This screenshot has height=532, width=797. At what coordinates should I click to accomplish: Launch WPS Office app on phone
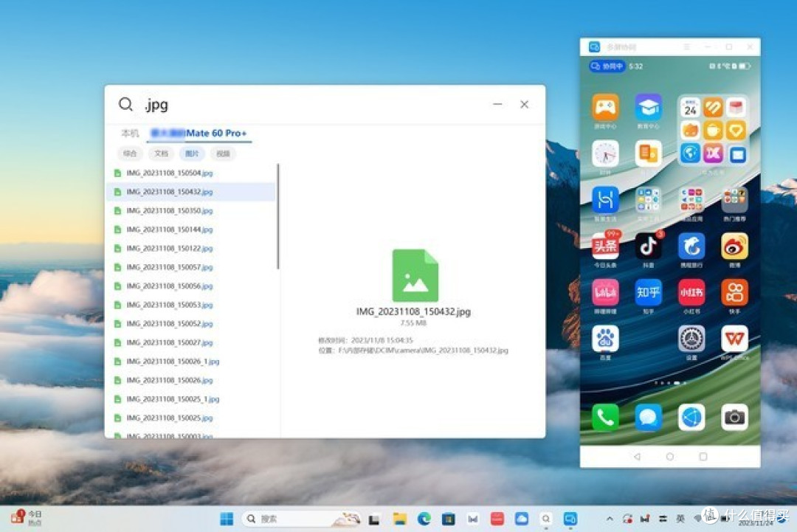click(x=734, y=339)
